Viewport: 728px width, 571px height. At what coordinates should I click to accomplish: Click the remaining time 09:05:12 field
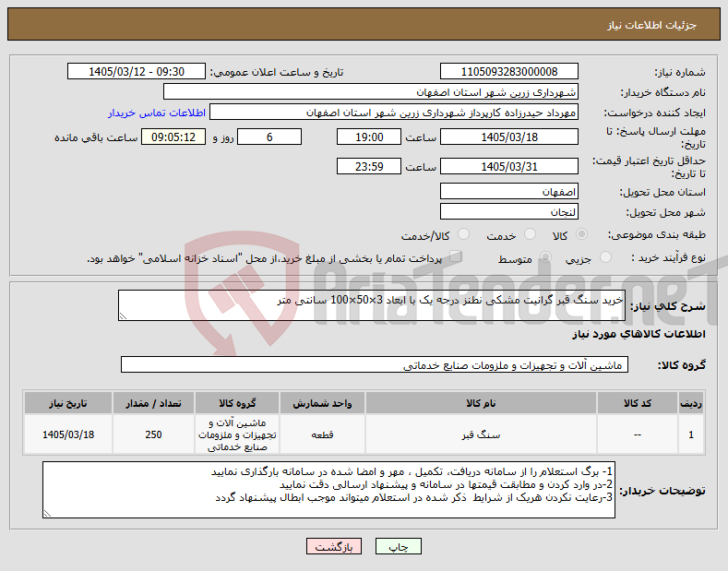click(x=173, y=137)
